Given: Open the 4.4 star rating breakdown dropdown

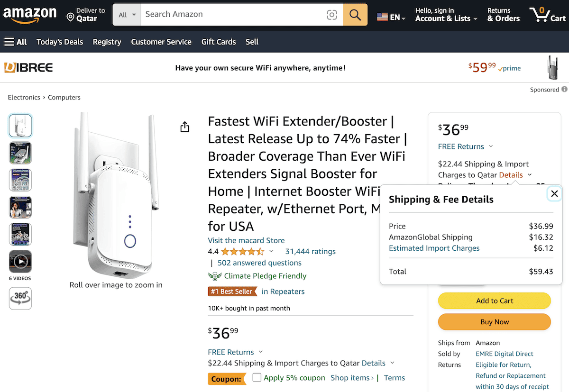Looking at the screenshot, I should [272, 251].
